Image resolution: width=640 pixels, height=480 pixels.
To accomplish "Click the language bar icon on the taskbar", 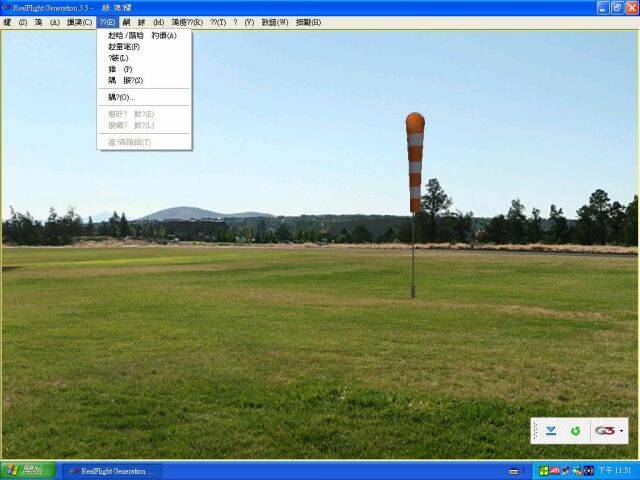I will point(513,471).
